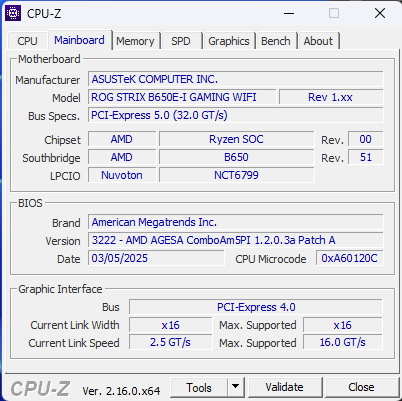Image resolution: width=402 pixels, height=401 pixels.
Task: Click the Tools button
Action: point(199,388)
